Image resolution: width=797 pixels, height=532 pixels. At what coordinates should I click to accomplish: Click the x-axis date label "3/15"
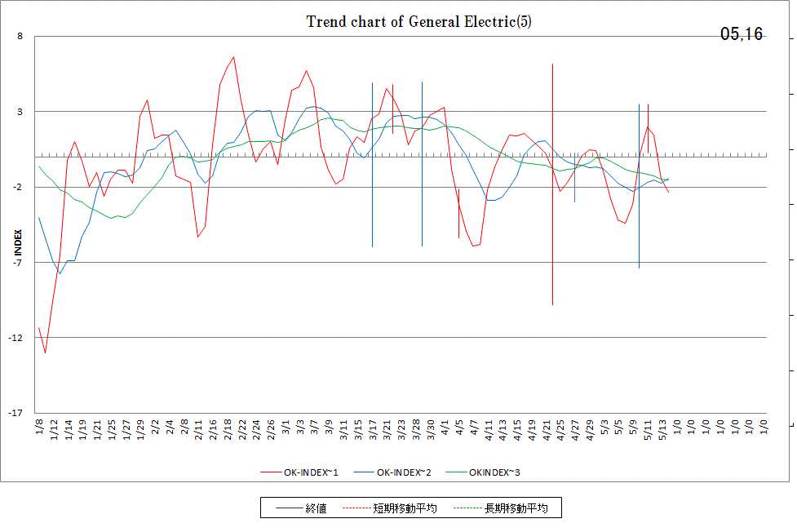(358, 430)
